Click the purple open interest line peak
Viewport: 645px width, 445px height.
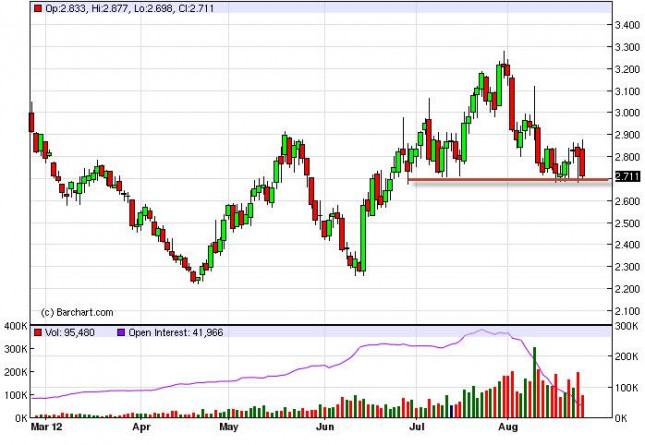click(x=482, y=329)
